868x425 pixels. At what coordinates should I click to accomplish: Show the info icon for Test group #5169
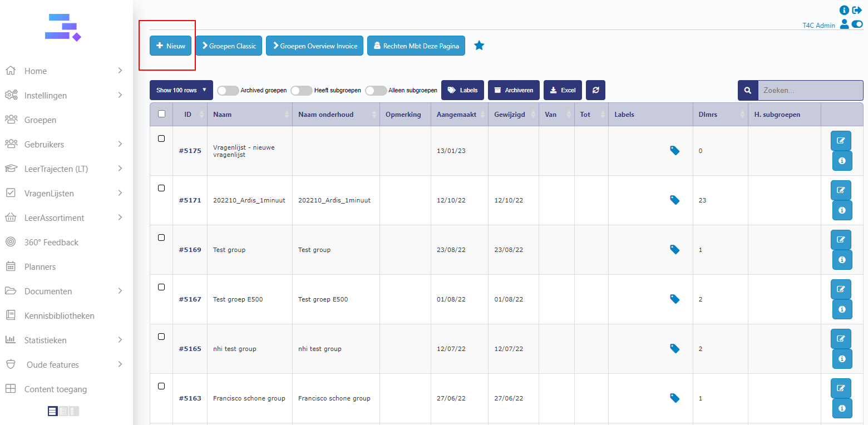[842, 260]
